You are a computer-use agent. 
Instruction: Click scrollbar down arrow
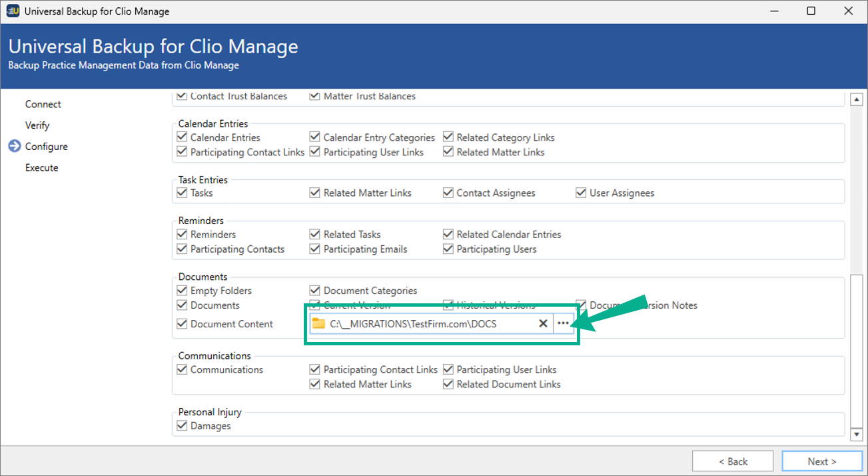(857, 435)
